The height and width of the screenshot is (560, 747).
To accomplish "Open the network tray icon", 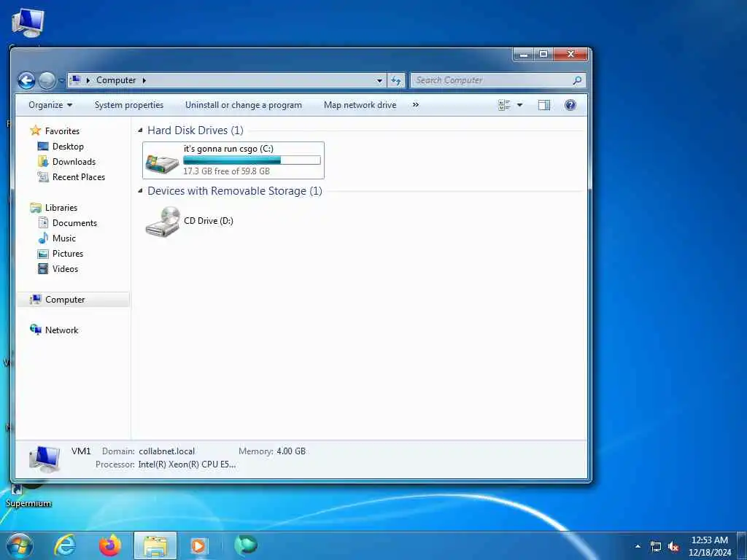I will [x=656, y=547].
